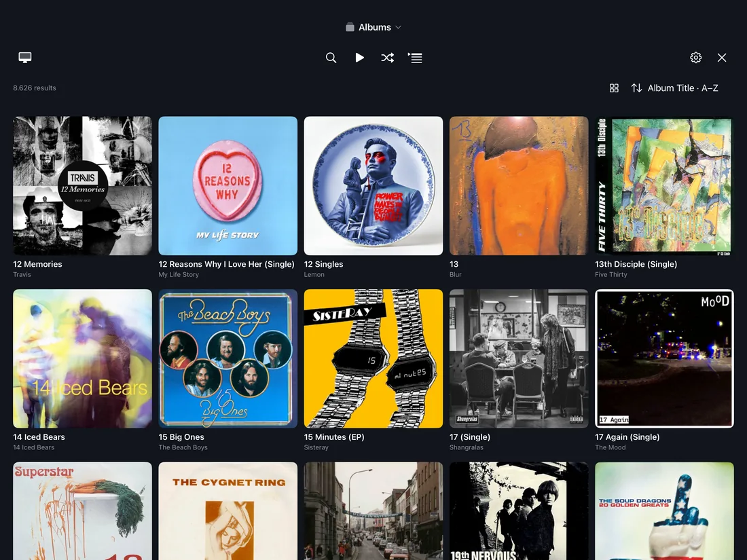Open the Blur 13 album cover

pyautogui.click(x=519, y=186)
